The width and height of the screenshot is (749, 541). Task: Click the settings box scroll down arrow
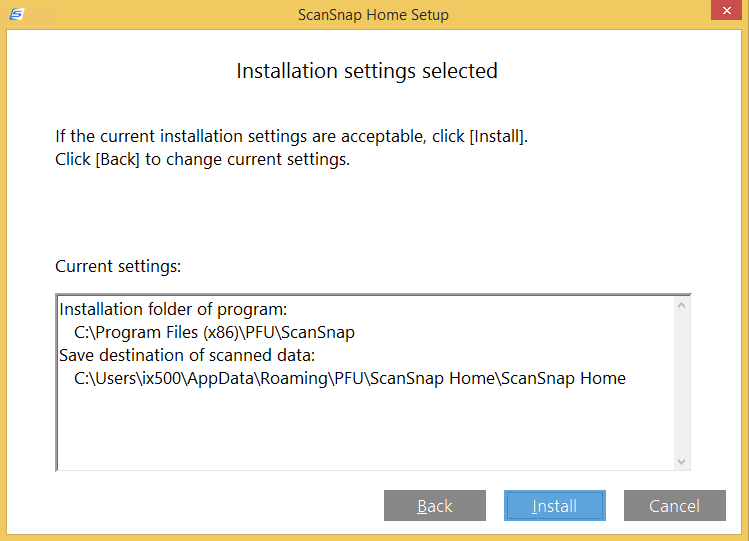[682, 461]
